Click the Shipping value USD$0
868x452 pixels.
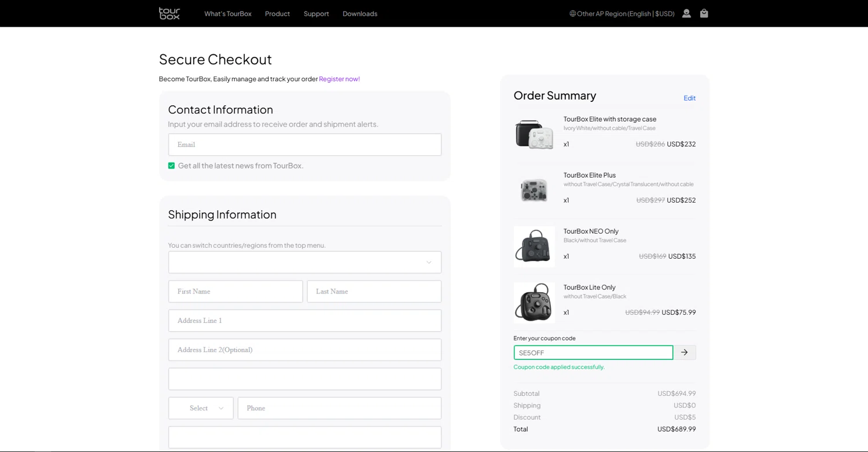[685, 405]
